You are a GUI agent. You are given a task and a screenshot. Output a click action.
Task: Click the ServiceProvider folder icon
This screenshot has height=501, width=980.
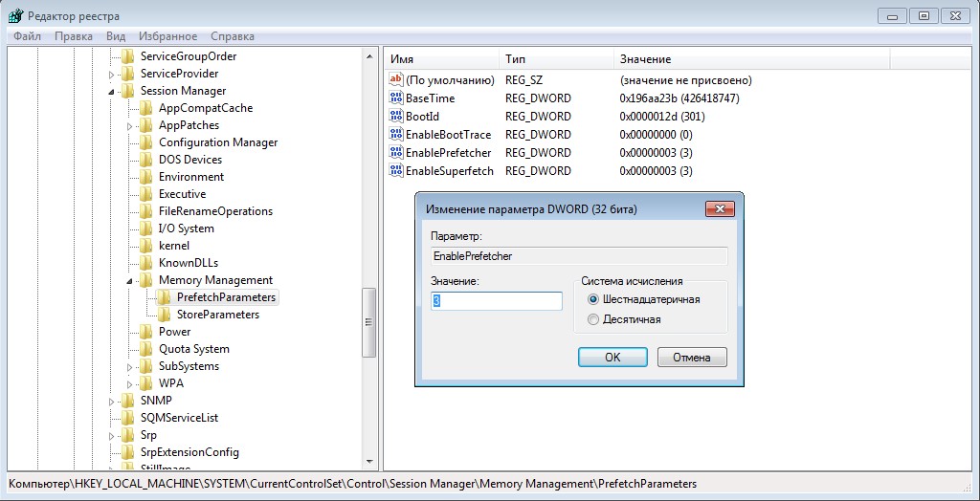[127, 74]
